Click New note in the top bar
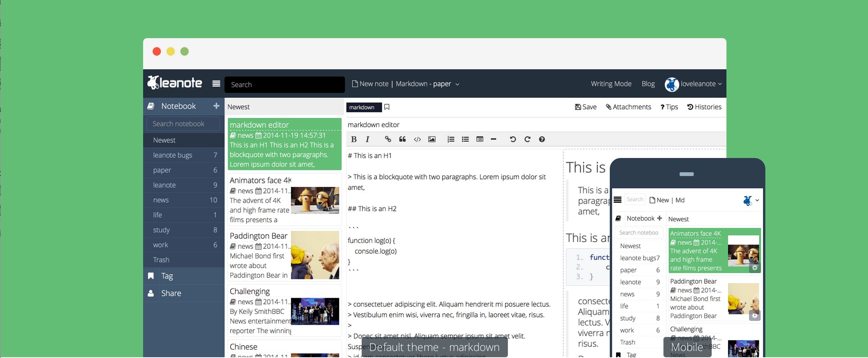Image resolution: width=868 pixels, height=358 pixels. [x=370, y=84]
